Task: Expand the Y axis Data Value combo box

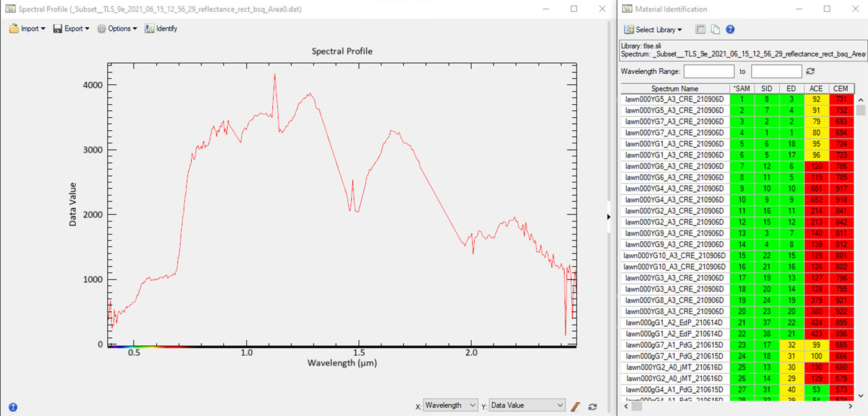Action: coord(527,405)
